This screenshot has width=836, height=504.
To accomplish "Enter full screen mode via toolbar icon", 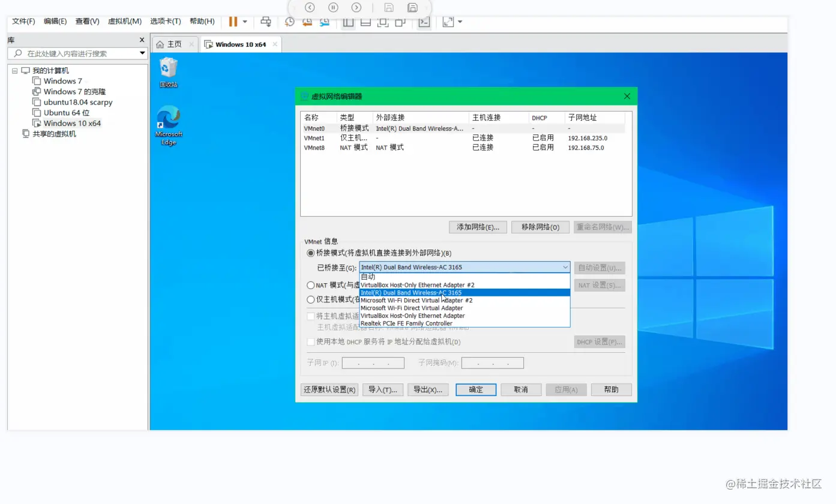I will pos(383,22).
